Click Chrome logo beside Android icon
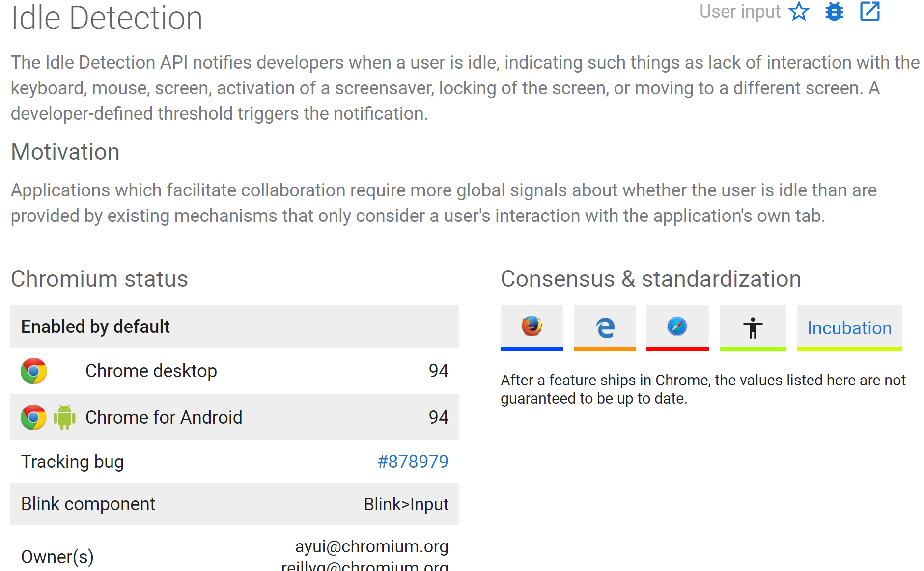 click(33, 417)
